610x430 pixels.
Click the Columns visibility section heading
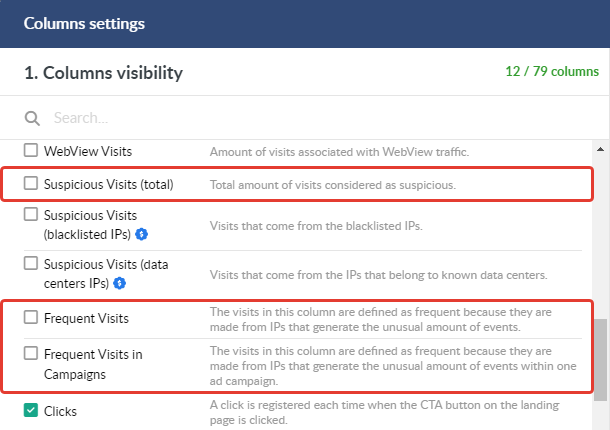(x=103, y=73)
